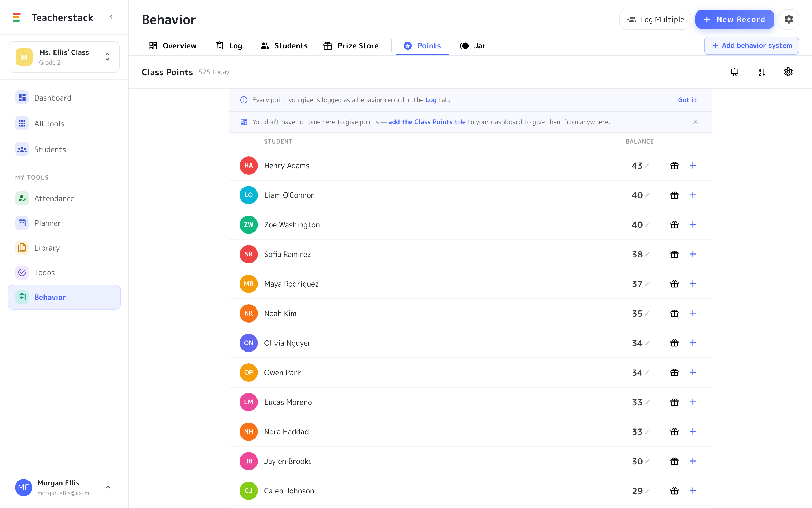
Task: Click Noah Kim's balance of 35
Action: tap(637, 313)
